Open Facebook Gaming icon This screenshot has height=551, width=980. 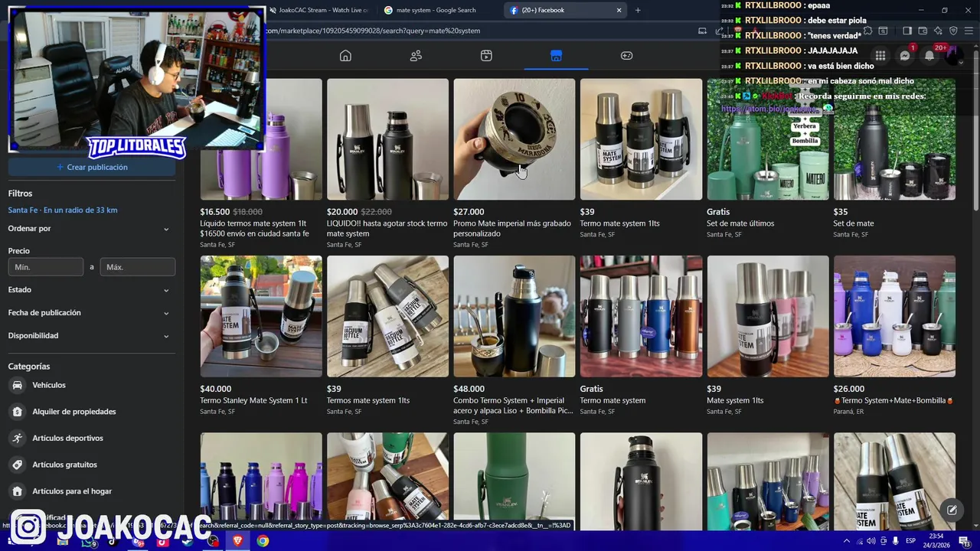tap(626, 55)
